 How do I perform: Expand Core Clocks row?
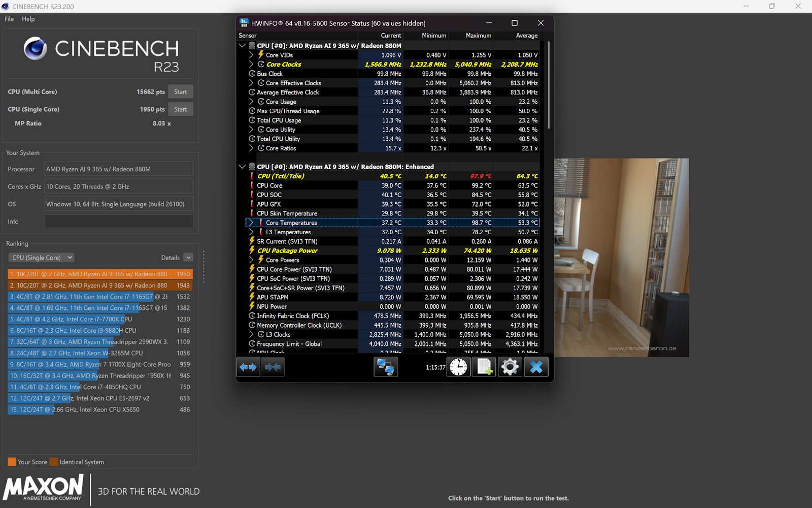pyautogui.click(x=251, y=65)
